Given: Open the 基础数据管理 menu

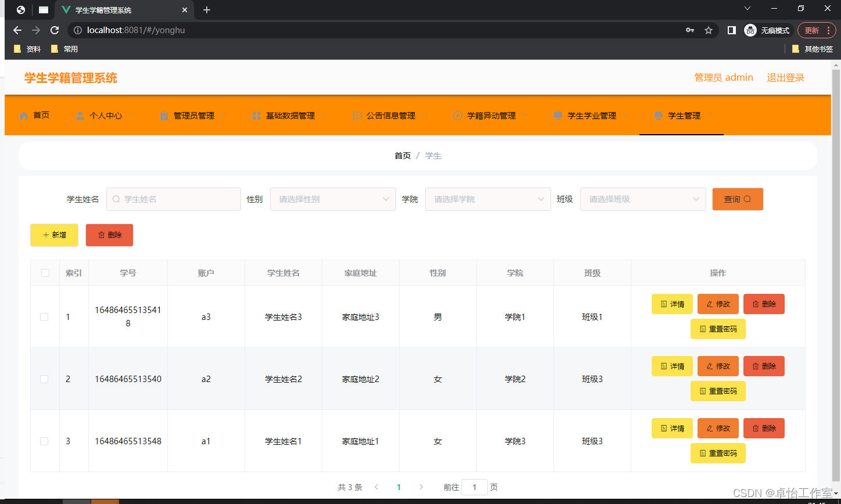Looking at the screenshot, I should (290, 116).
